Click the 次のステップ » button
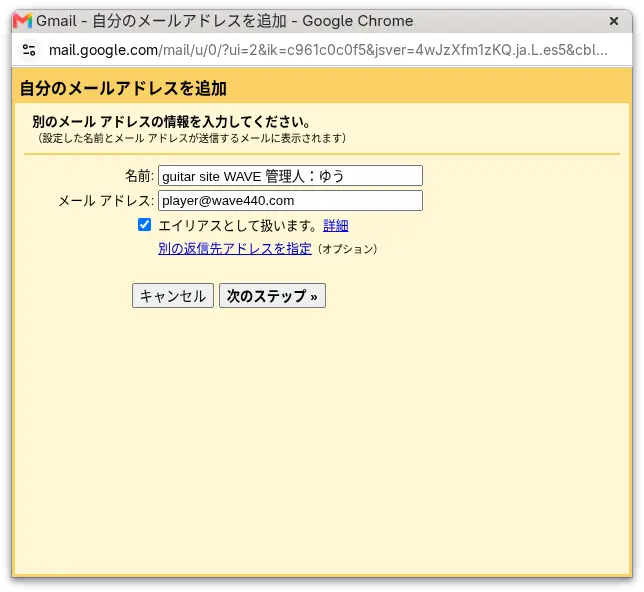Viewport: 644px width, 592px height. (272, 295)
